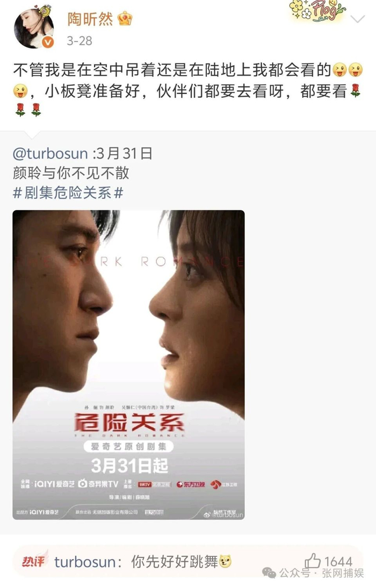Tap the rose emoji ending second line
376x588 pixels.
(355, 90)
